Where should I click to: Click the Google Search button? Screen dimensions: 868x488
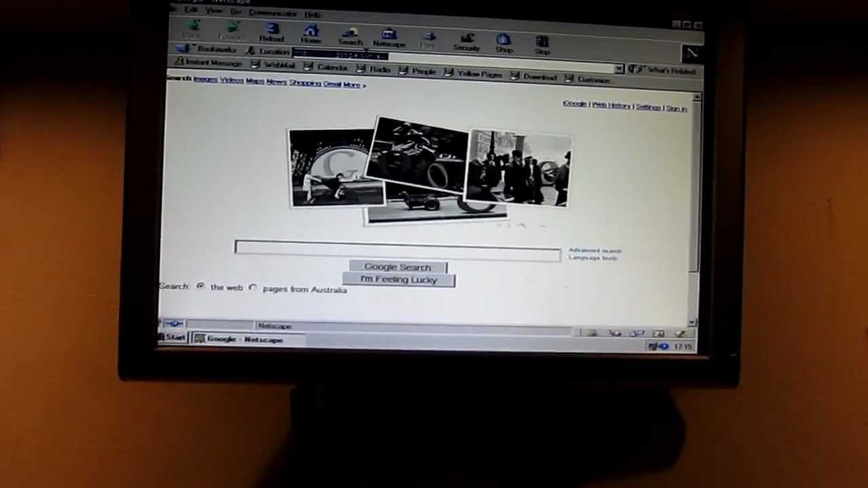(398, 267)
